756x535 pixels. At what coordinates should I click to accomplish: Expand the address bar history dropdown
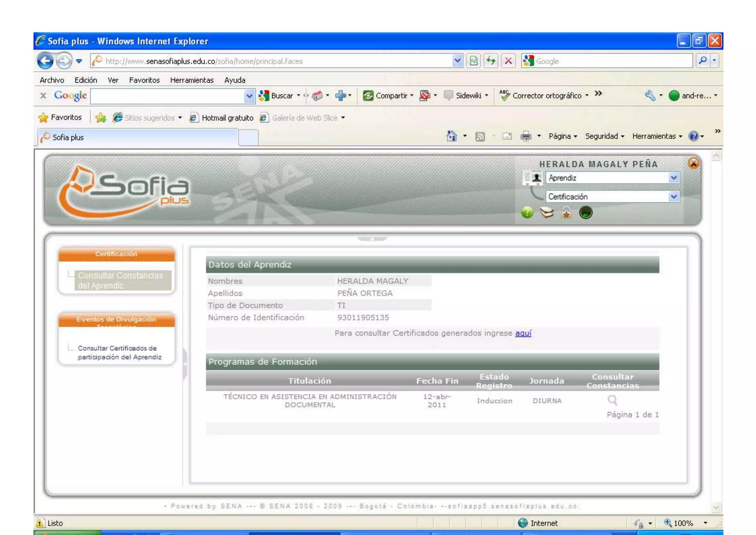pyautogui.click(x=457, y=61)
